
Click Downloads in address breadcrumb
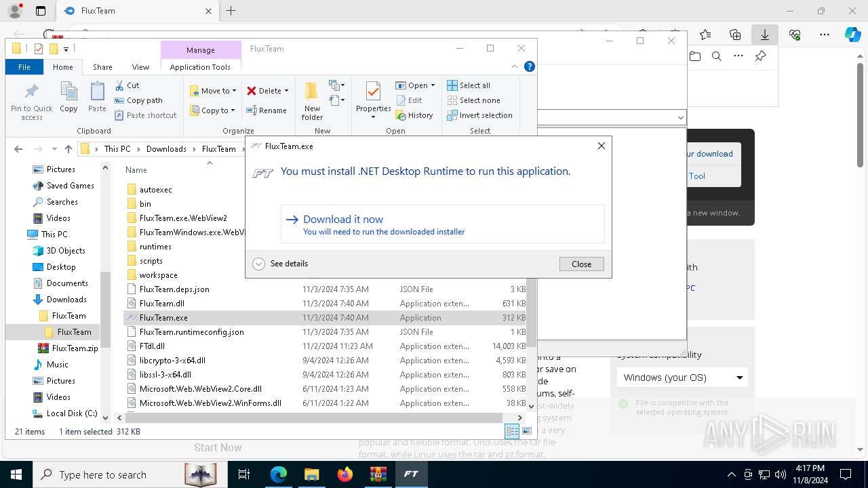point(166,149)
